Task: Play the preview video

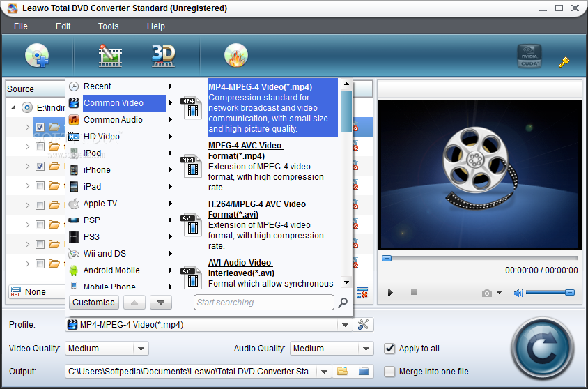Action: [390, 293]
